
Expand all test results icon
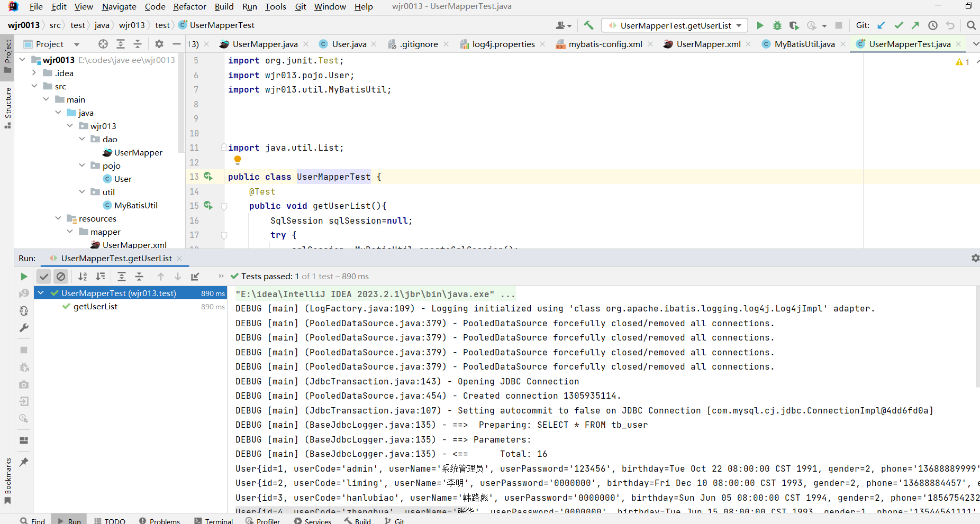coord(122,277)
